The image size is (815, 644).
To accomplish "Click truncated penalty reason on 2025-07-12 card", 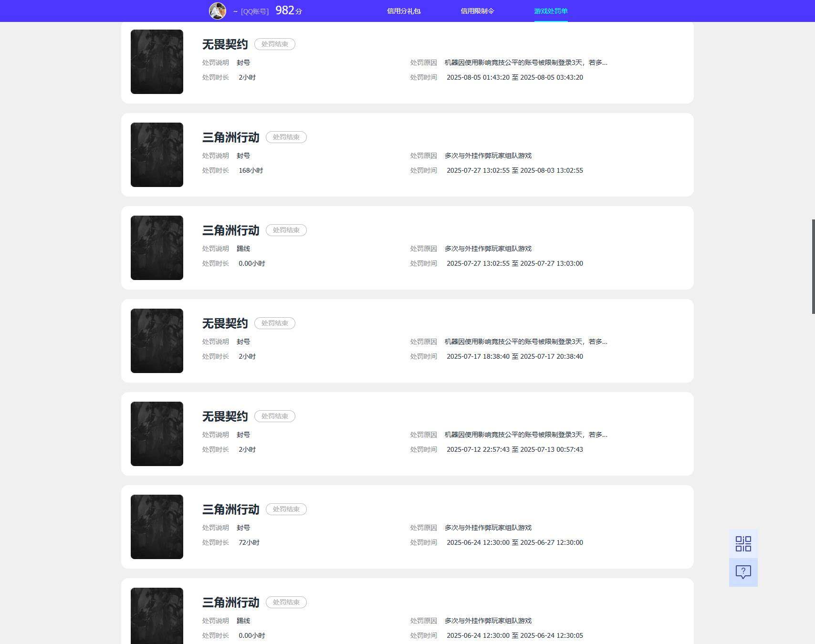I will 526,435.
